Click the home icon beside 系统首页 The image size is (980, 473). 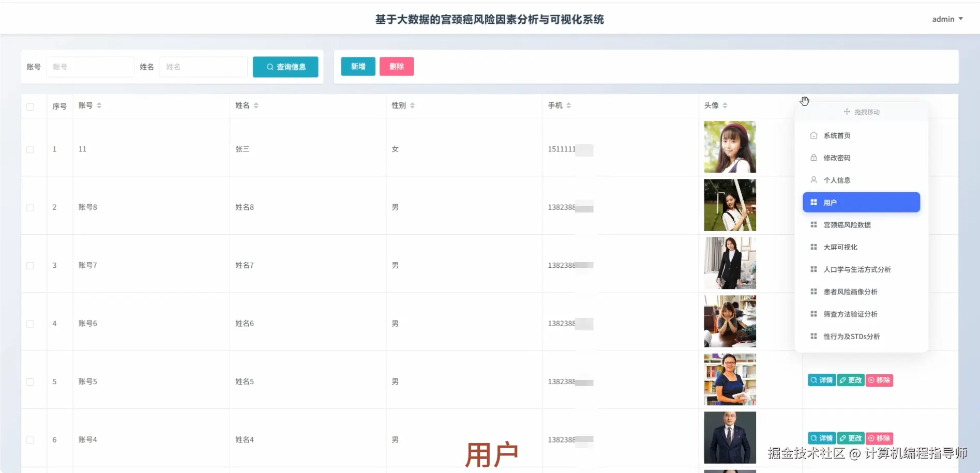point(813,135)
